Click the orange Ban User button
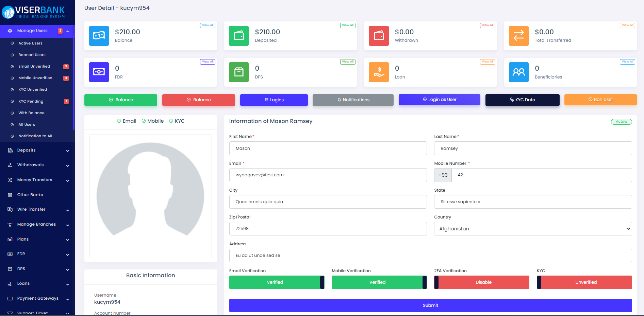Screen dimensions: 644x316 [x=600, y=100]
